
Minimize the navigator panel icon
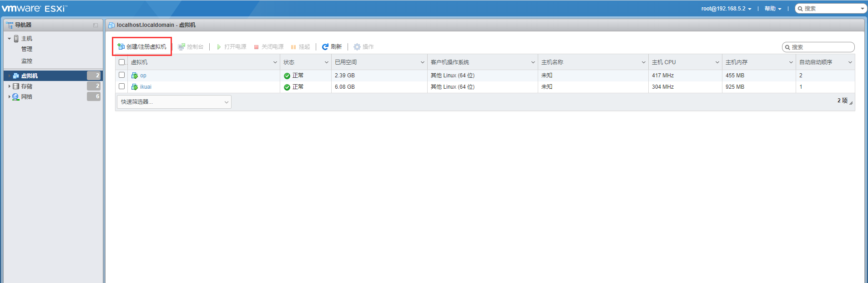(x=96, y=25)
